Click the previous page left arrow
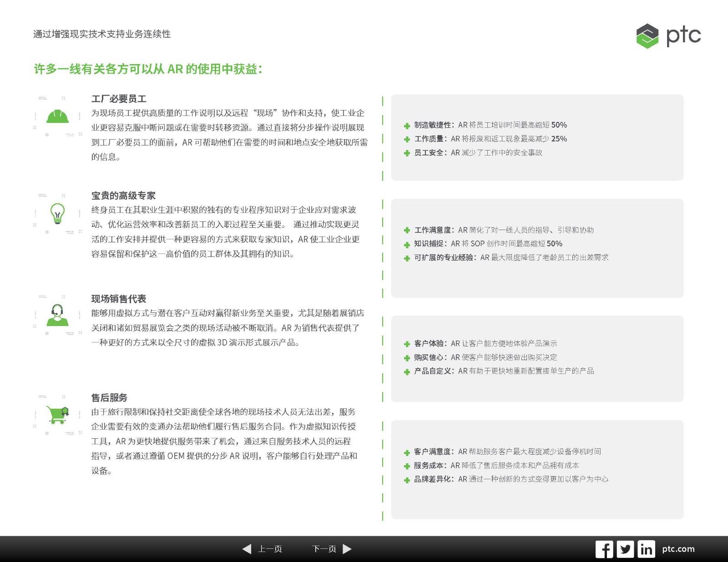Viewport: 728px width, 562px height. tap(247, 549)
